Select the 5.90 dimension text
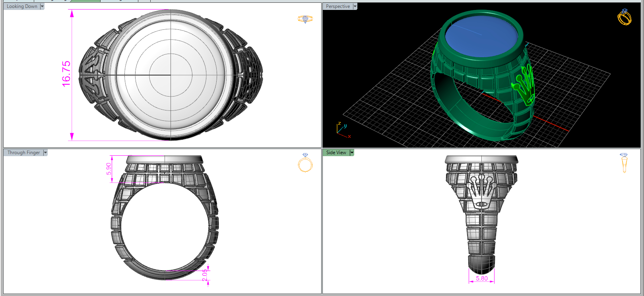Screen dimensions: 644x296 pyautogui.click(x=109, y=169)
